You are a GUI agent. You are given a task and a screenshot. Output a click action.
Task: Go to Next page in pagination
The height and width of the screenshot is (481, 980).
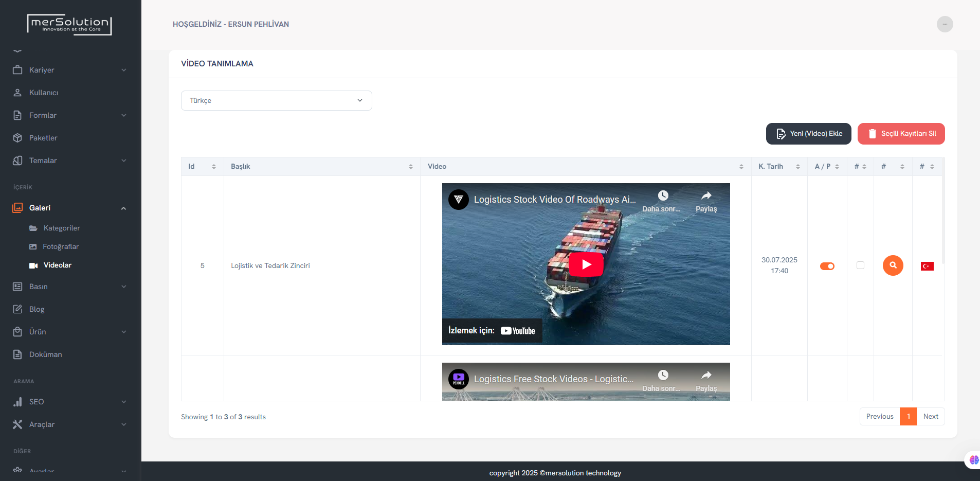coord(930,417)
